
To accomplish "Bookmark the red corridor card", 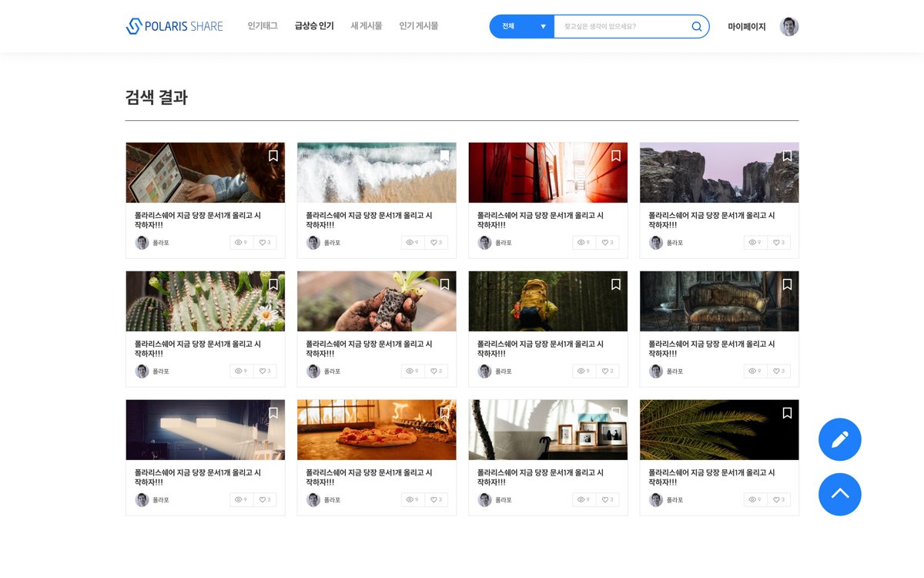I will tap(616, 156).
